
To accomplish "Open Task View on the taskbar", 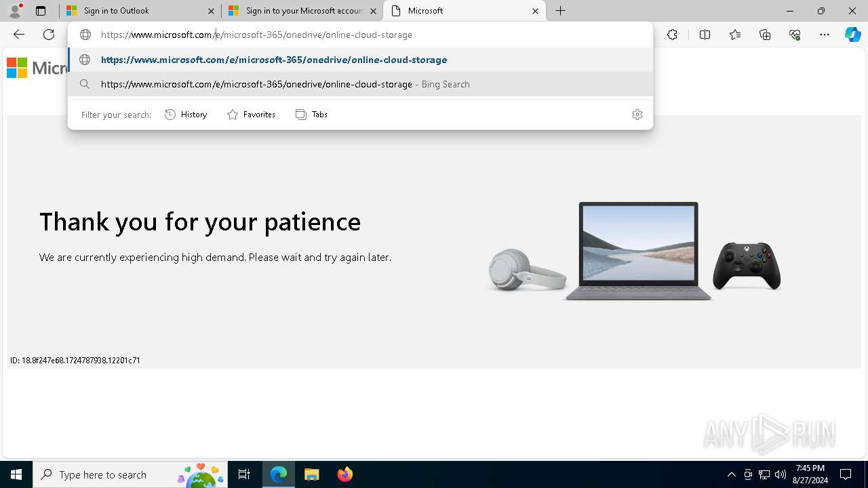I will pyautogui.click(x=244, y=474).
